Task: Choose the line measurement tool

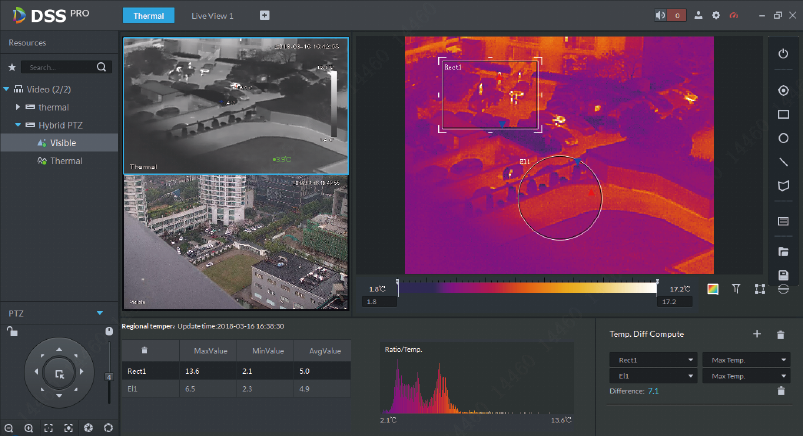Action: coord(783,162)
